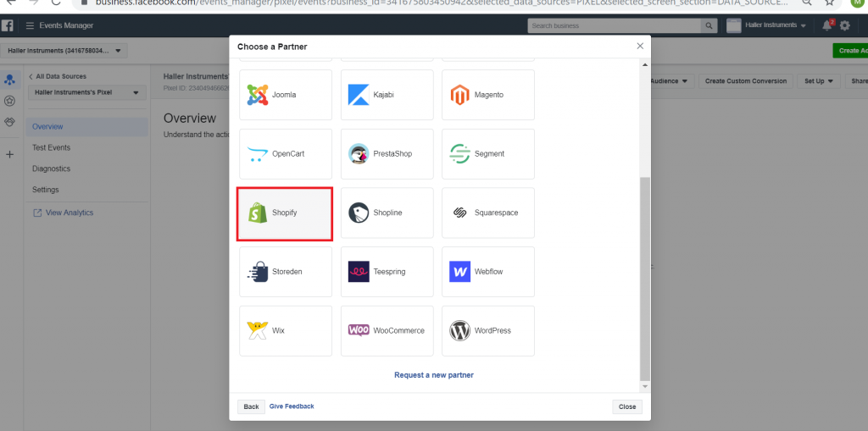
Task: Select the data sources sidebar icon
Action: [9, 80]
